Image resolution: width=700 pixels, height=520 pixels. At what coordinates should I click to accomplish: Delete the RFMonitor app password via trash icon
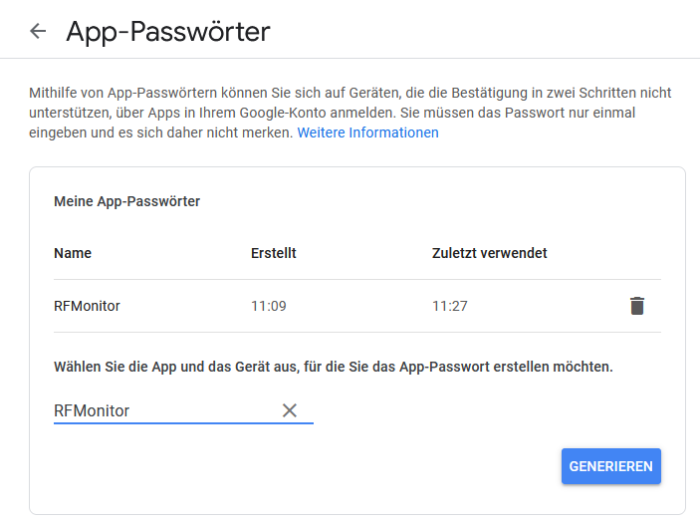(637, 306)
